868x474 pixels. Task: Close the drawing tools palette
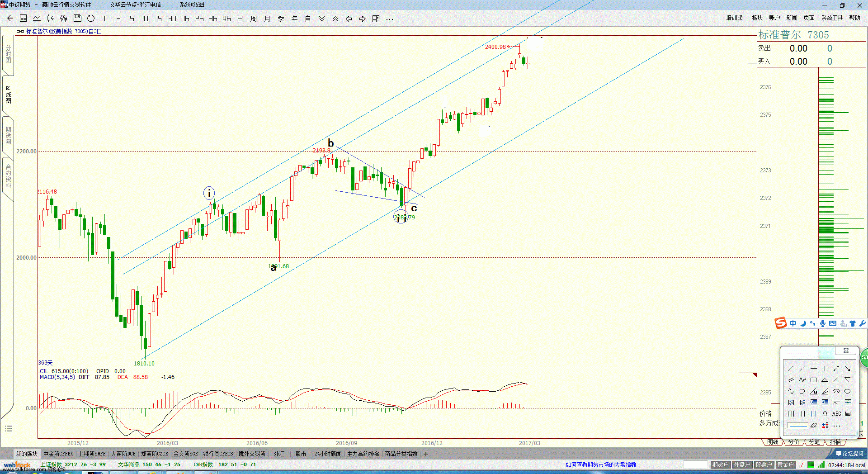846,351
